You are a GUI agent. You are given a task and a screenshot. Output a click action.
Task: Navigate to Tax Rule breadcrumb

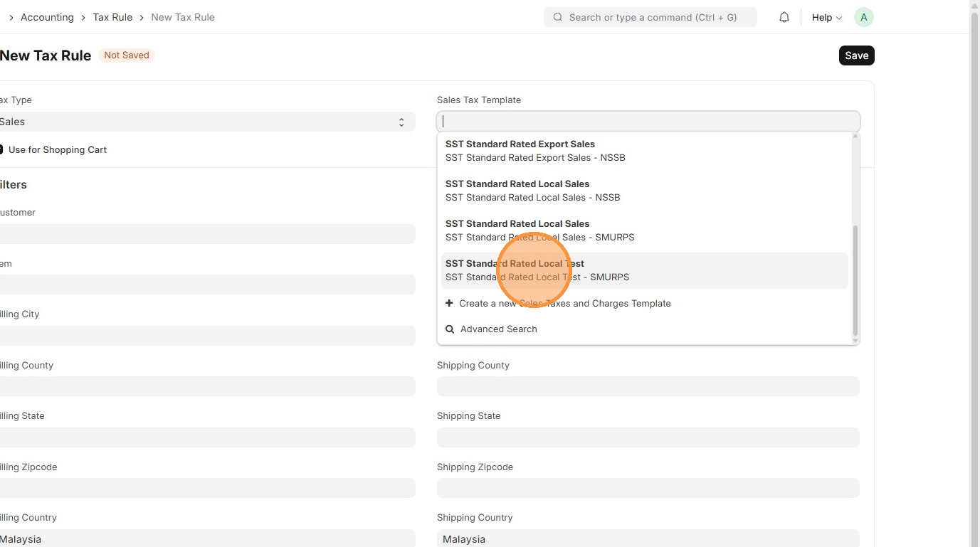112,17
